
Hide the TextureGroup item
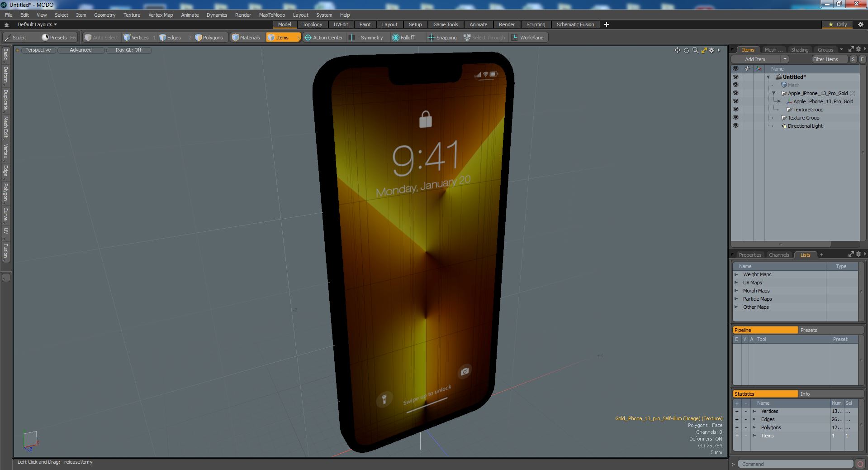click(x=735, y=110)
